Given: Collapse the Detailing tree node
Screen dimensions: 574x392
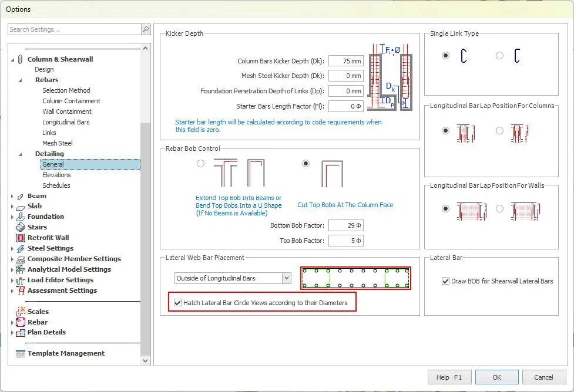Looking at the screenshot, I should pos(20,154).
